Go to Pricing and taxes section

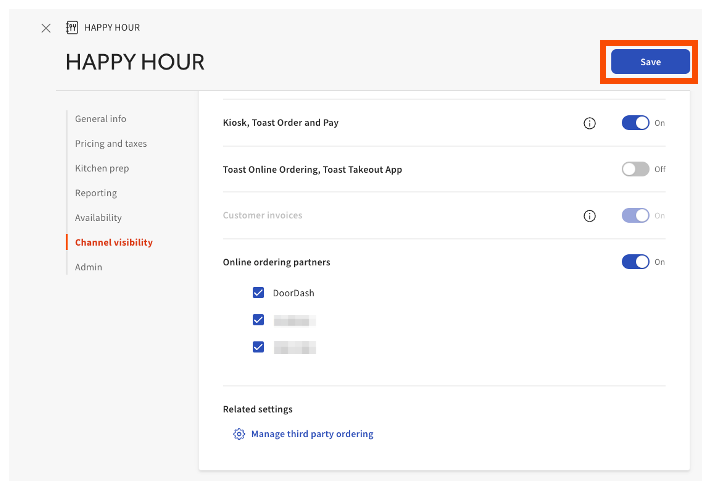(110, 144)
